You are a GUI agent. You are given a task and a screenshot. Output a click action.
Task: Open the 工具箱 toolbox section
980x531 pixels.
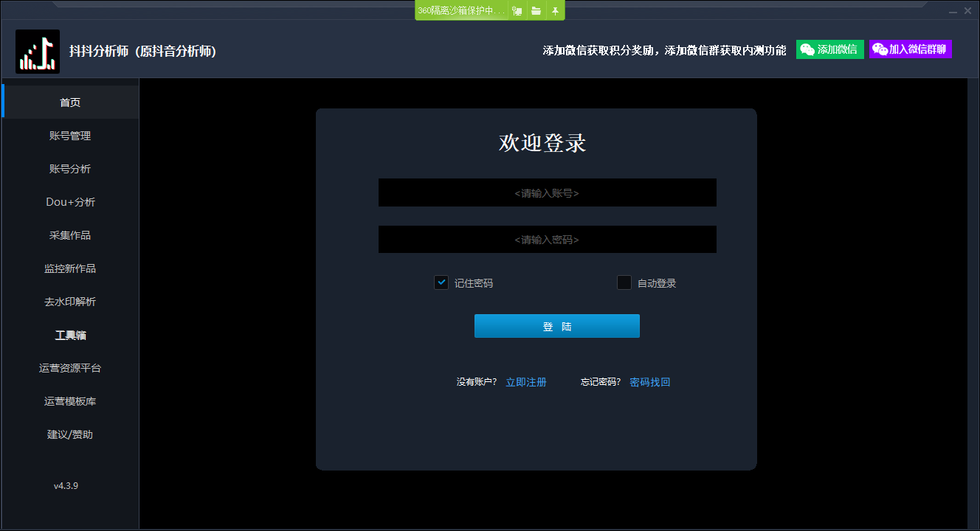coord(69,334)
